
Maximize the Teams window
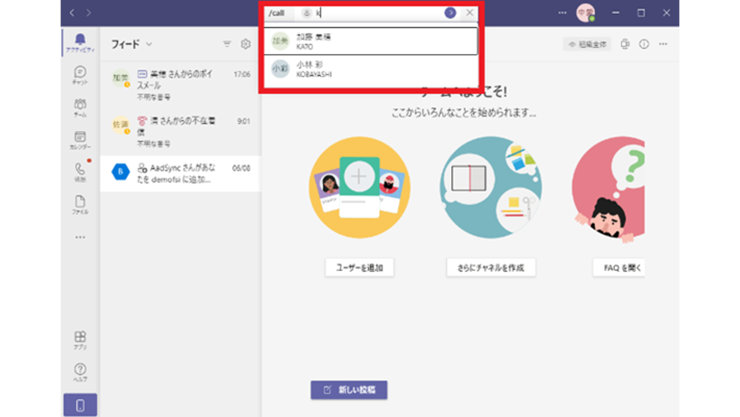click(x=641, y=13)
